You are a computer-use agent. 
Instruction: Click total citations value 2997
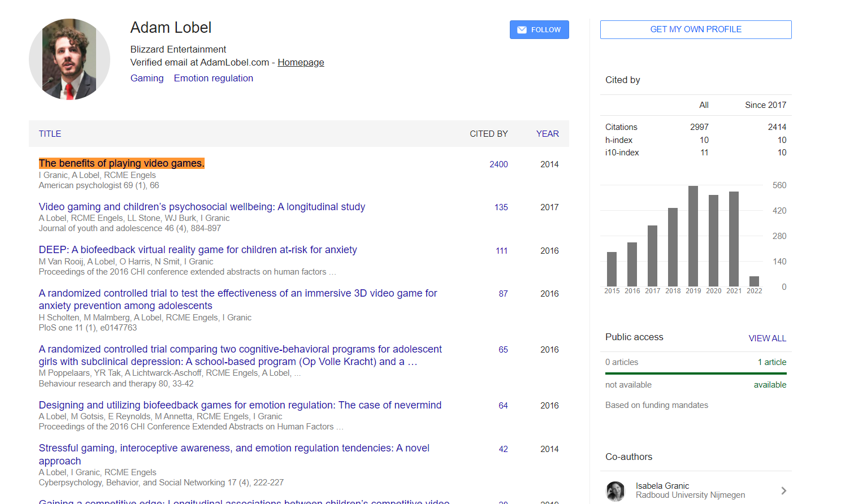pyautogui.click(x=699, y=127)
